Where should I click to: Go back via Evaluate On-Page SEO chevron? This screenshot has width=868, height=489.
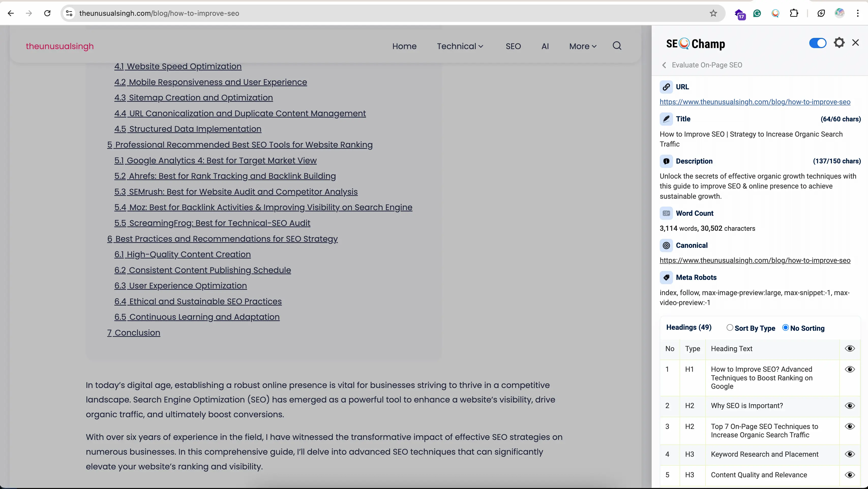pos(664,65)
